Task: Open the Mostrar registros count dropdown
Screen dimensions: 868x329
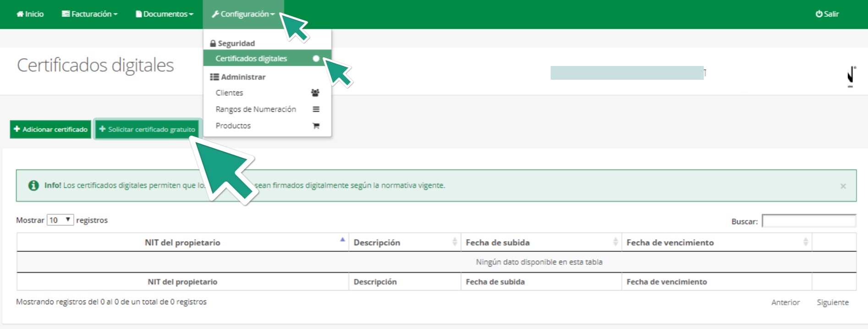Action: point(60,220)
